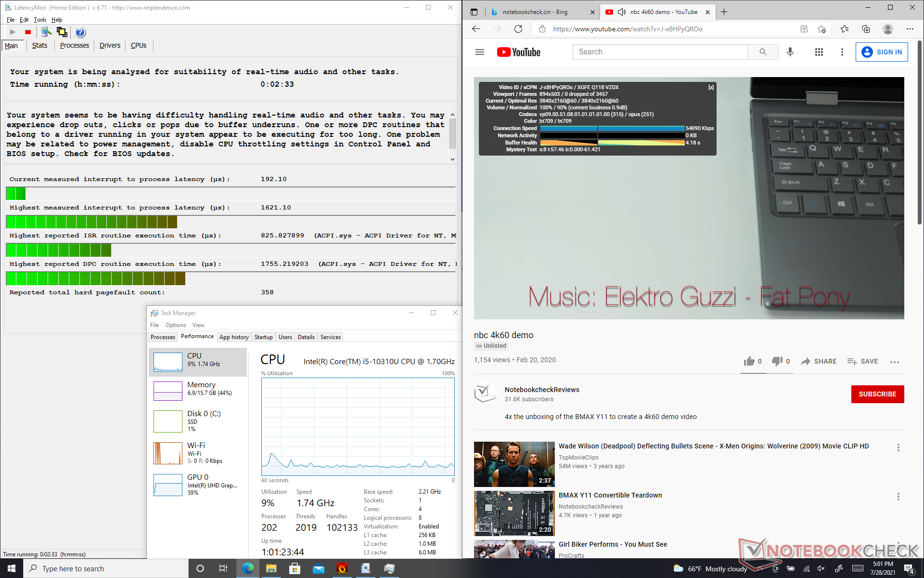Click the SIGN IN button on YouTube
This screenshot has width=924, height=578.
tap(882, 52)
